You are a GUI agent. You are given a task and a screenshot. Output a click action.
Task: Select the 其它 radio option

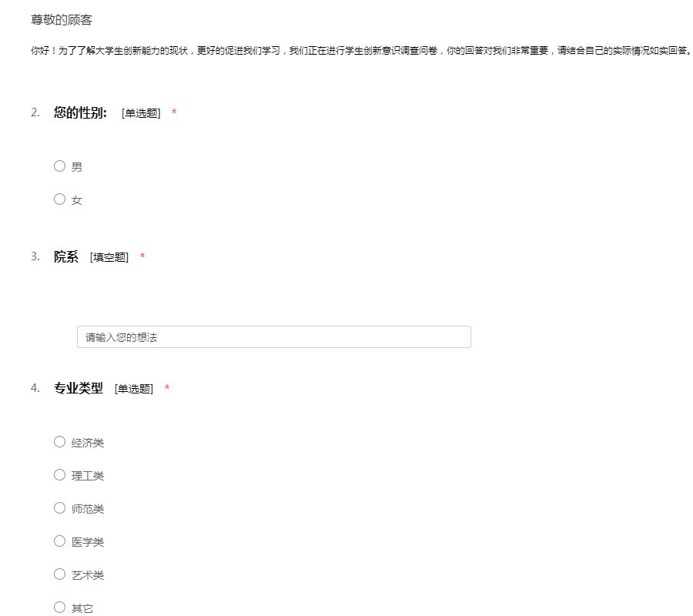[59, 607]
